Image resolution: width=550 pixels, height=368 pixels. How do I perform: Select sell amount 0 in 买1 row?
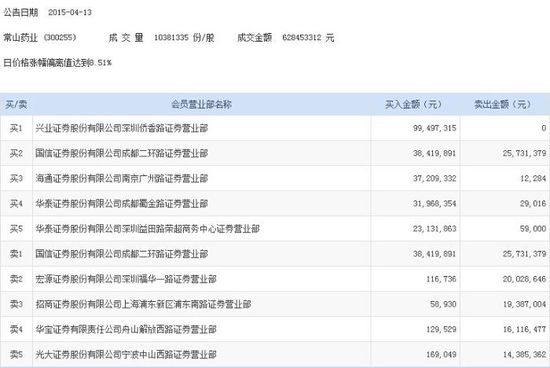coord(543,128)
